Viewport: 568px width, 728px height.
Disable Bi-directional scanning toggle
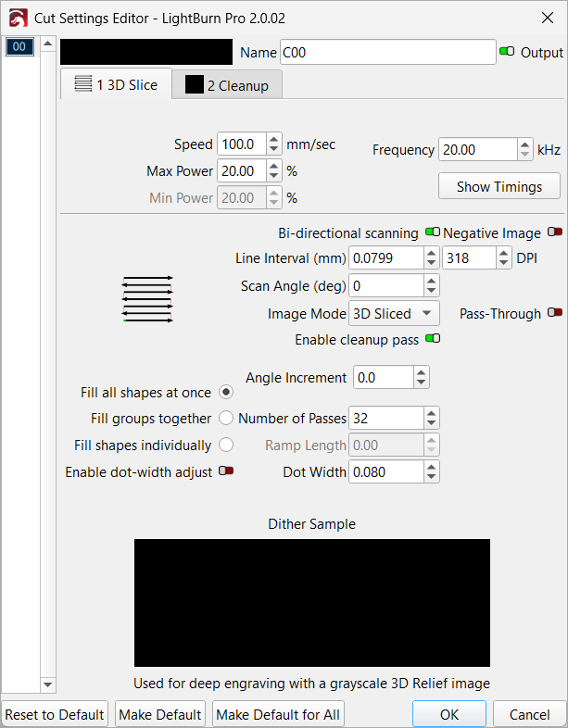pyautogui.click(x=432, y=233)
